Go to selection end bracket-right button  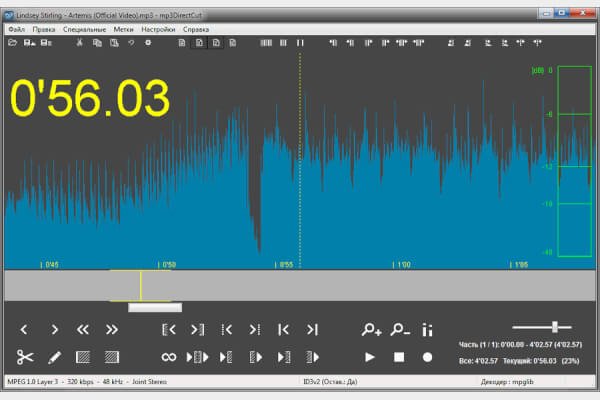click(x=197, y=330)
